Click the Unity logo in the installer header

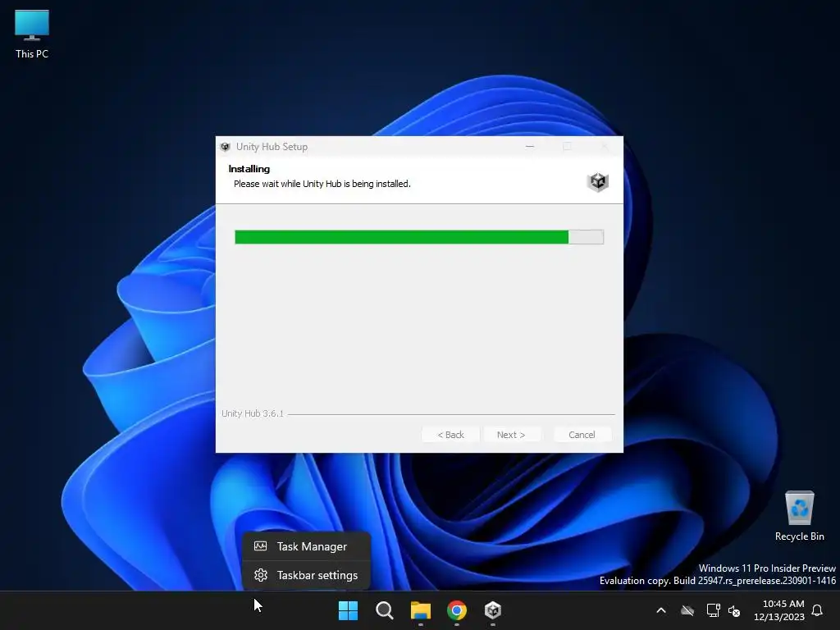coord(598,182)
